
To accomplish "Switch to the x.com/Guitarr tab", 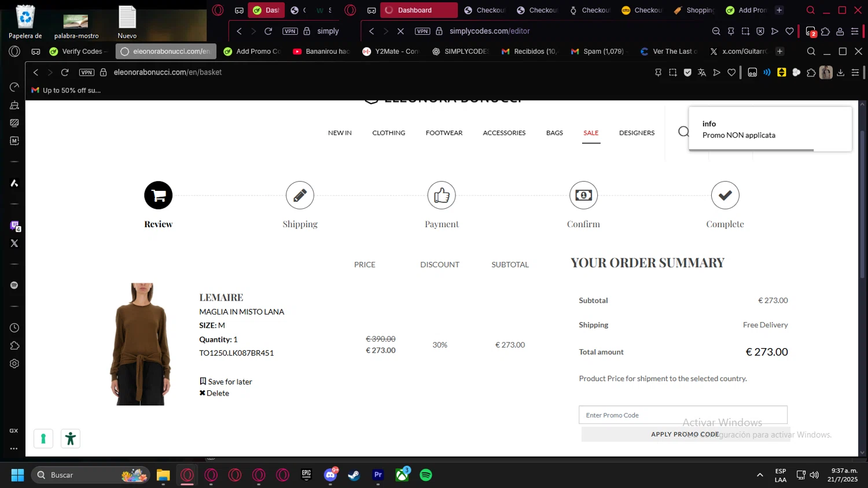I will click(x=738, y=51).
